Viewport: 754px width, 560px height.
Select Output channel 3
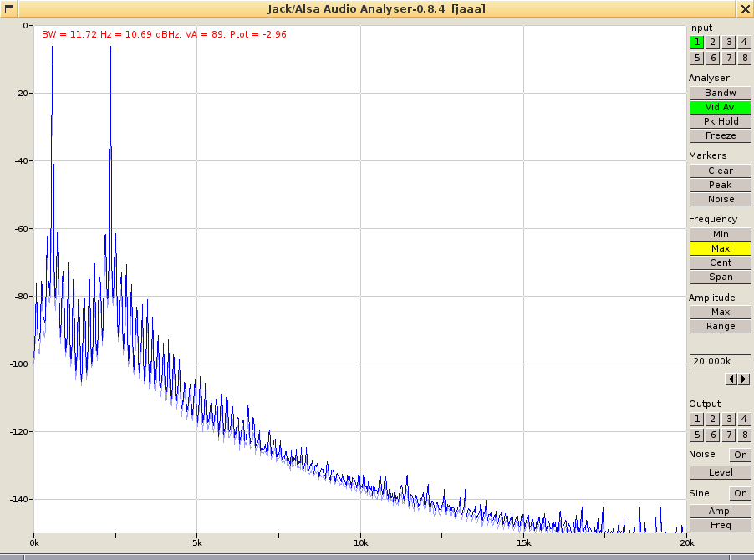coord(729,419)
